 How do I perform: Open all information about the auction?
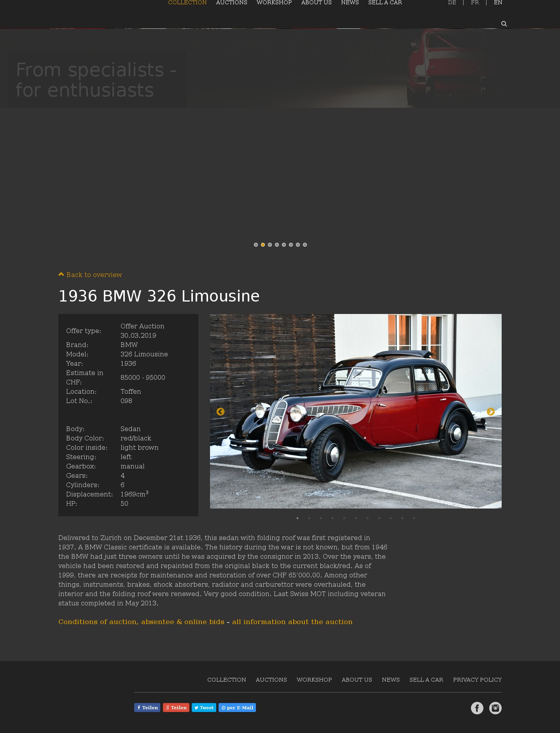pyautogui.click(x=292, y=622)
